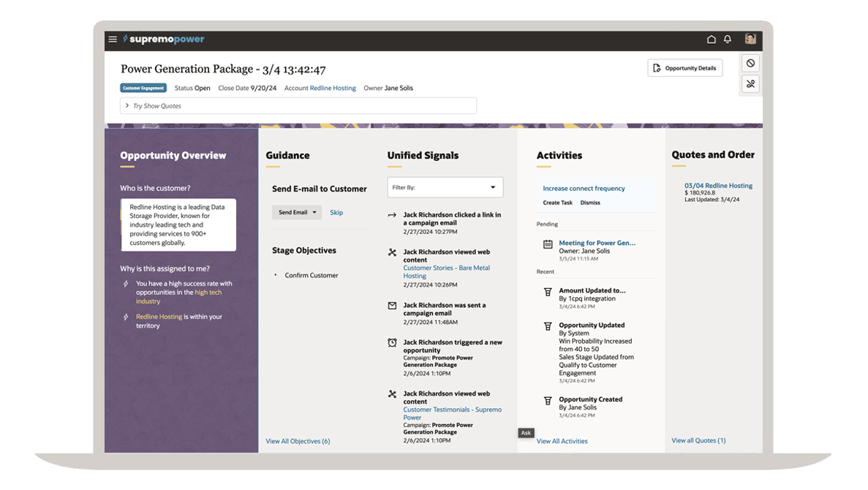868x490 pixels.
Task: Expand the Try Show Quotes bar
Action: [x=127, y=106]
